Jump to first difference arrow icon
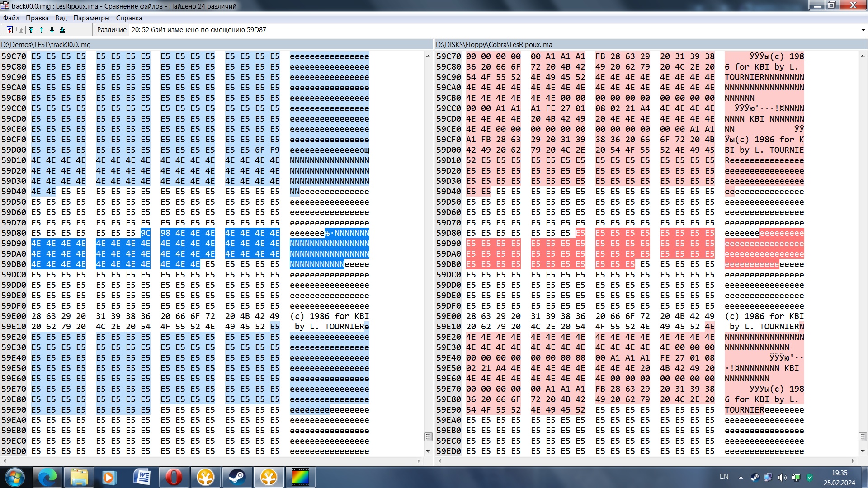The height and width of the screenshot is (488, 868). pos(31,30)
